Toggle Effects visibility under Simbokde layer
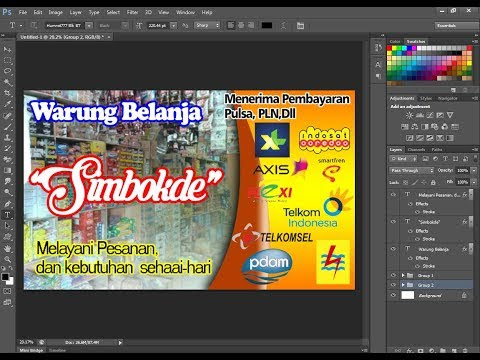 pyautogui.click(x=410, y=231)
